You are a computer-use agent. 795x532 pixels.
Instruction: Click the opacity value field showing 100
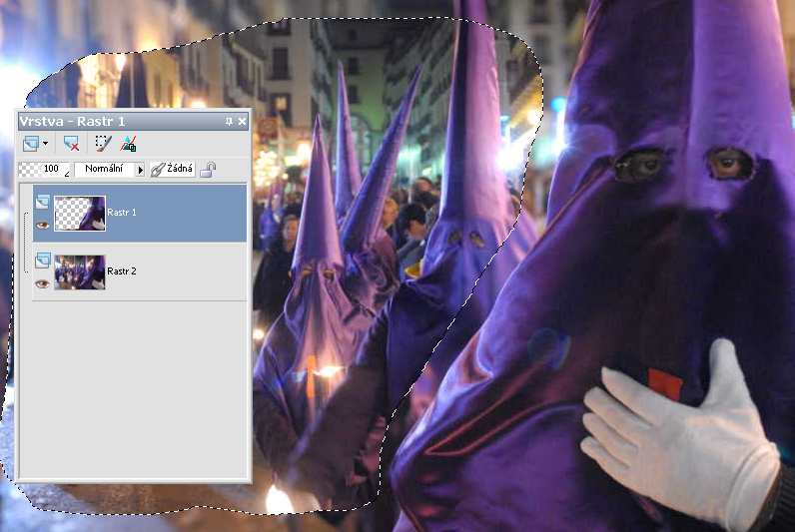(x=45, y=169)
